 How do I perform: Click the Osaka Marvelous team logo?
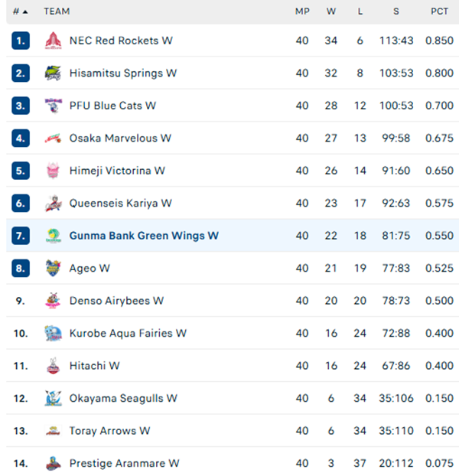coord(53,139)
